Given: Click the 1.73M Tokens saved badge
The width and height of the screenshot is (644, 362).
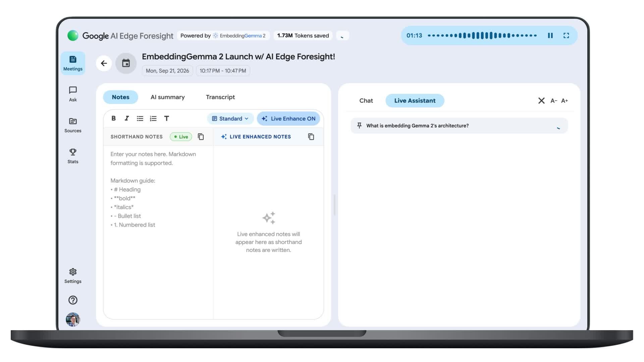Looking at the screenshot, I should pyautogui.click(x=303, y=36).
